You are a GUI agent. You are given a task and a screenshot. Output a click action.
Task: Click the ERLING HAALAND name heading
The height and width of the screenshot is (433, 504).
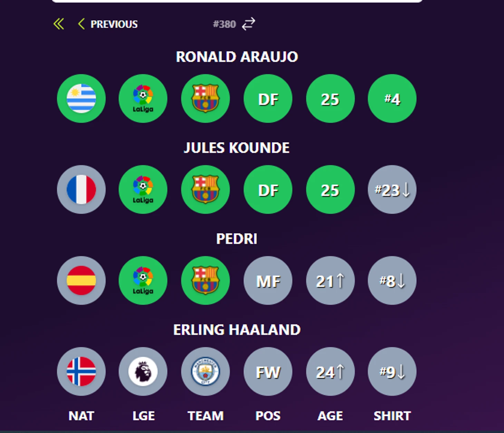point(237,330)
